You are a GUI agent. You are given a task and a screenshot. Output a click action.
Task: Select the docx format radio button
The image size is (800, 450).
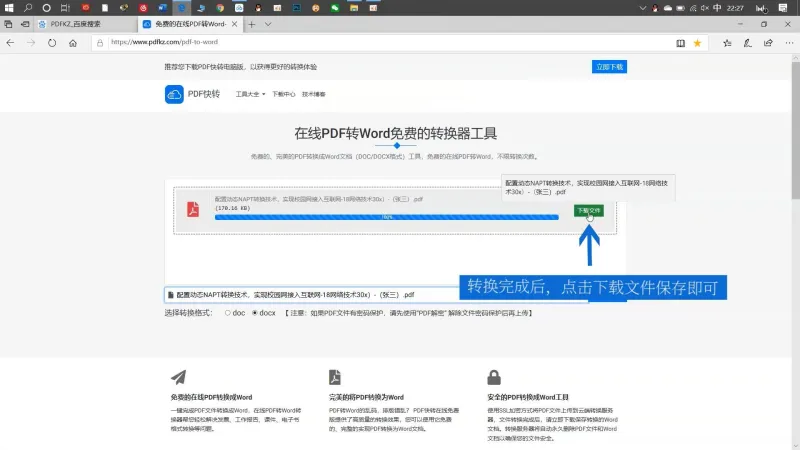tap(255, 313)
